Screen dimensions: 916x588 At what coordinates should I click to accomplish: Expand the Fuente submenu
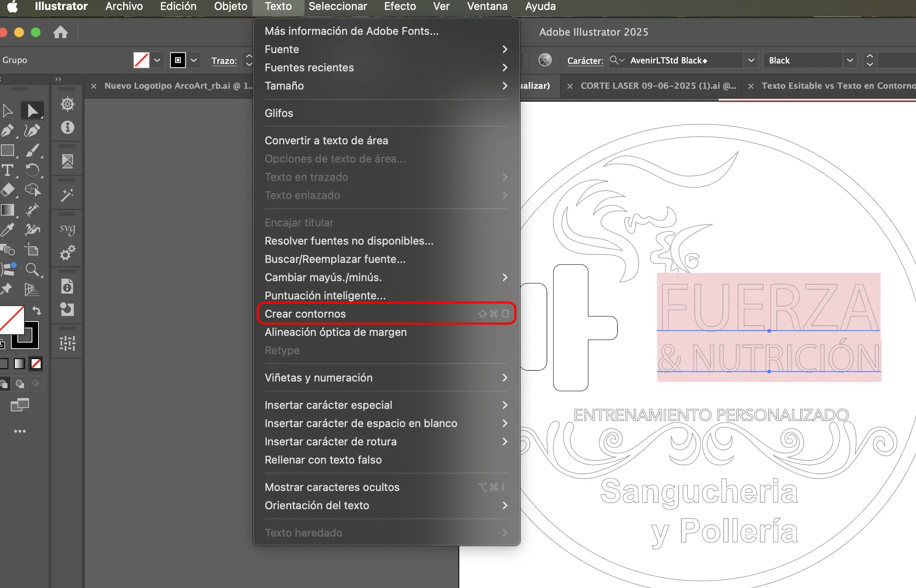pos(386,49)
